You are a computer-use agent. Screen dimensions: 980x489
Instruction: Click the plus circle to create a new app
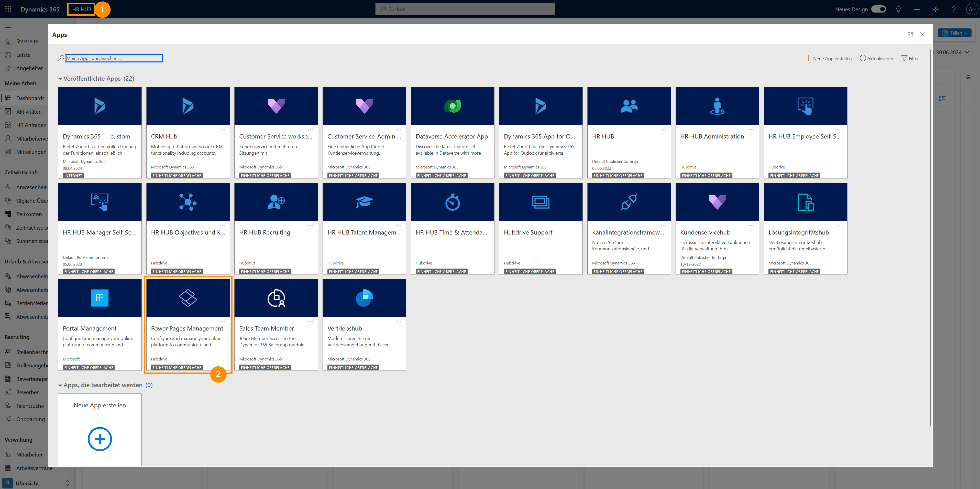click(x=100, y=439)
